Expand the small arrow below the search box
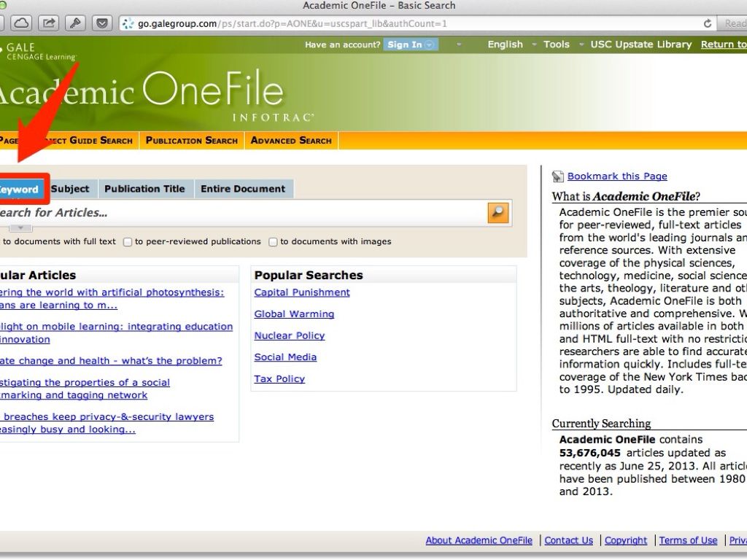The height and width of the screenshot is (560, 747). pos(20,228)
